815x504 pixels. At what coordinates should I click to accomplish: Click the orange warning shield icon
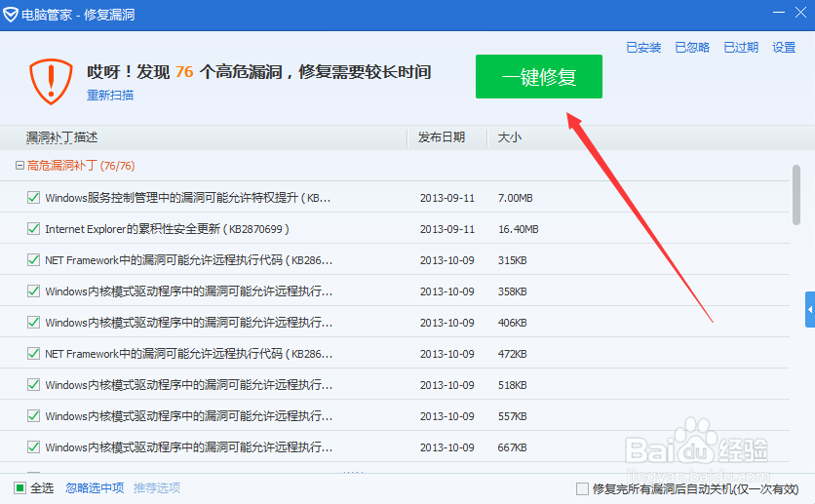click(51, 82)
